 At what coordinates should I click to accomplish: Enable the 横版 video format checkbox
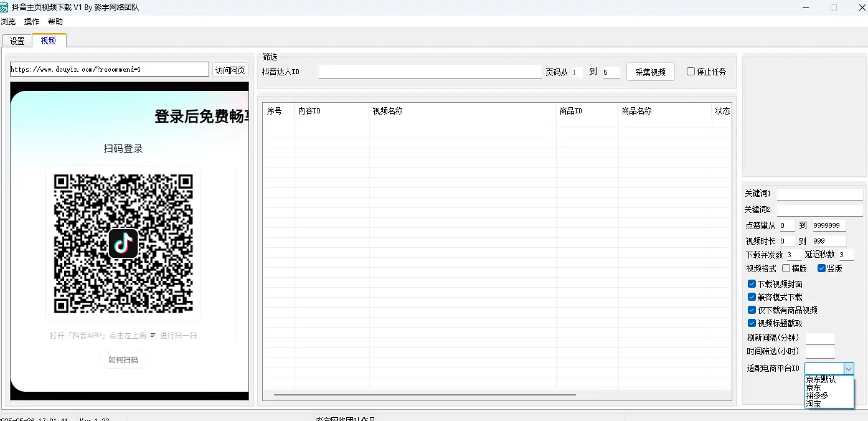click(x=786, y=268)
